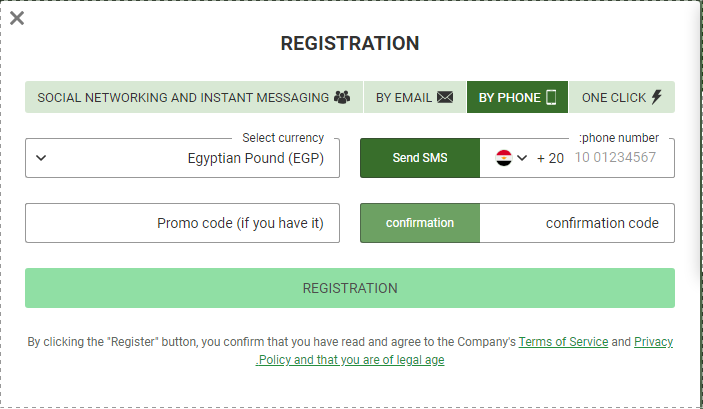The width and height of the screenshot is (703, 409).
Task: Select the By Phone registration tab
Action: pyautogui.click(x=517, y=97)
